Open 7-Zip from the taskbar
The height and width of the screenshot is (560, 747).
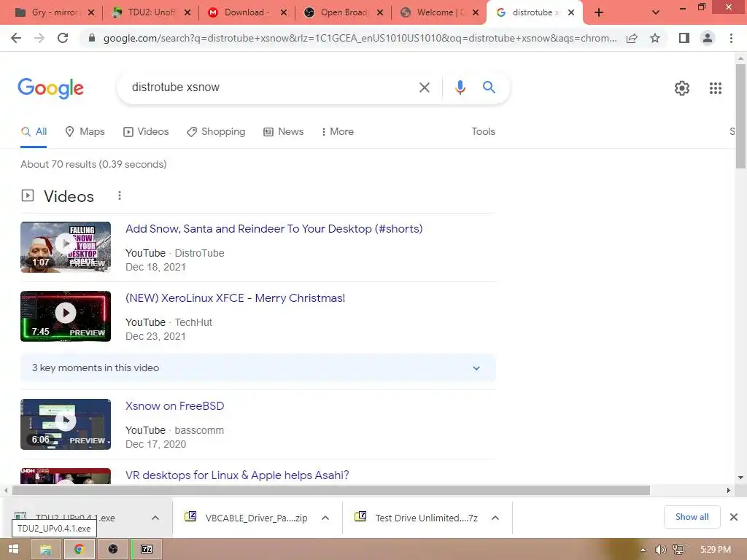point(147,549)
